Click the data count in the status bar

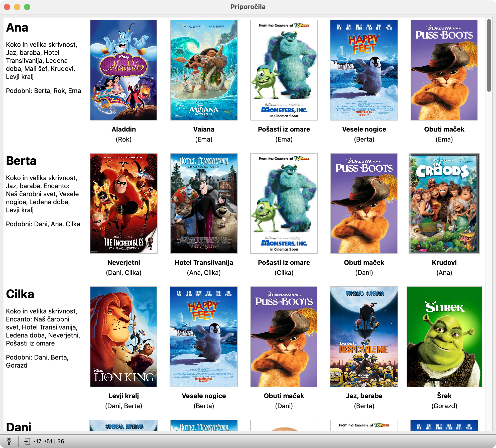(x=49, y=441)
